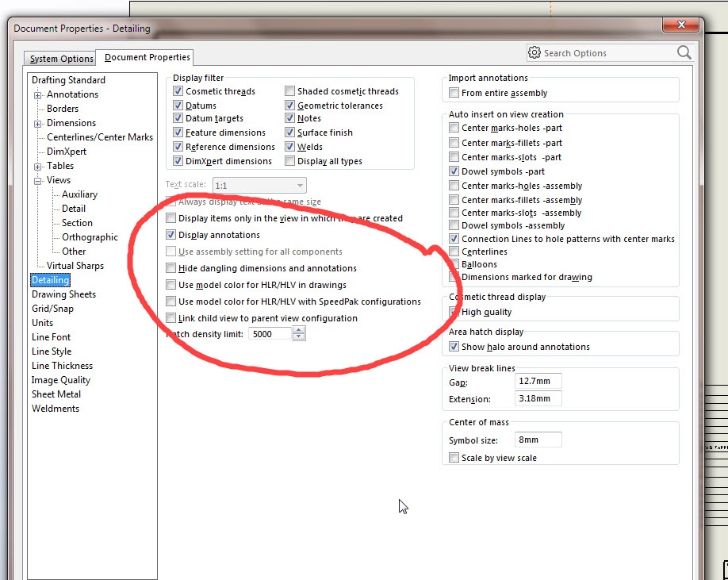
Task: Select the Document Properties tab
Action: (x=148, y=57)
